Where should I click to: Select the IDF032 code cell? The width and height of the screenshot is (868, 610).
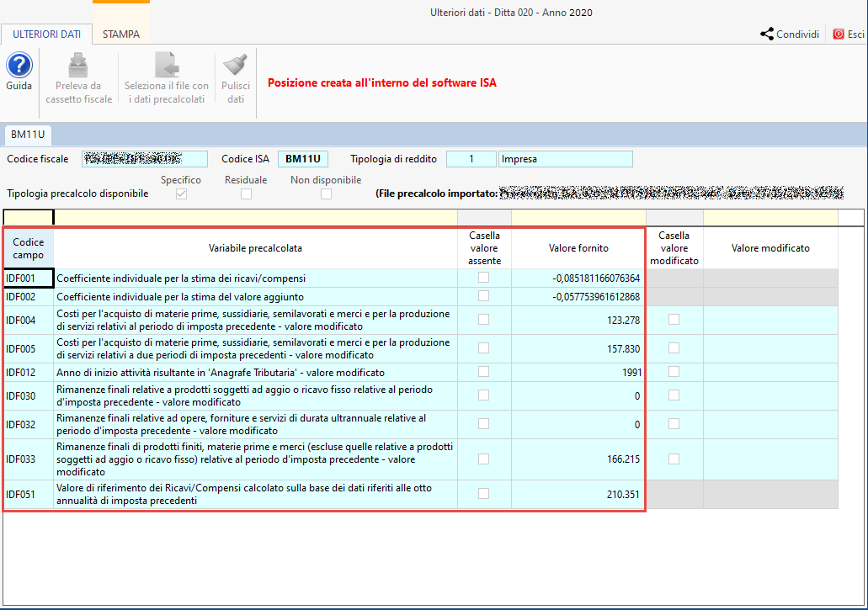[x=29, y=425]
